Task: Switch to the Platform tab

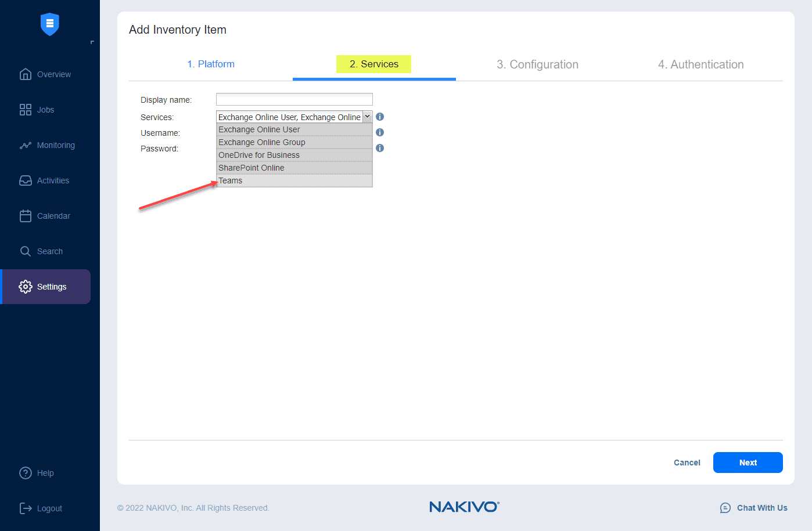Action: 211,64
